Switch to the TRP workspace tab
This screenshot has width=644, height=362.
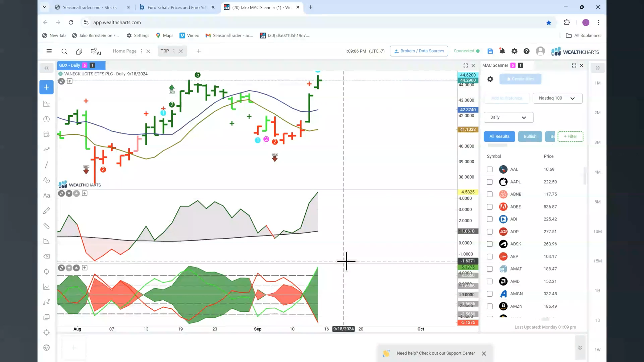(x=165, y=51)
